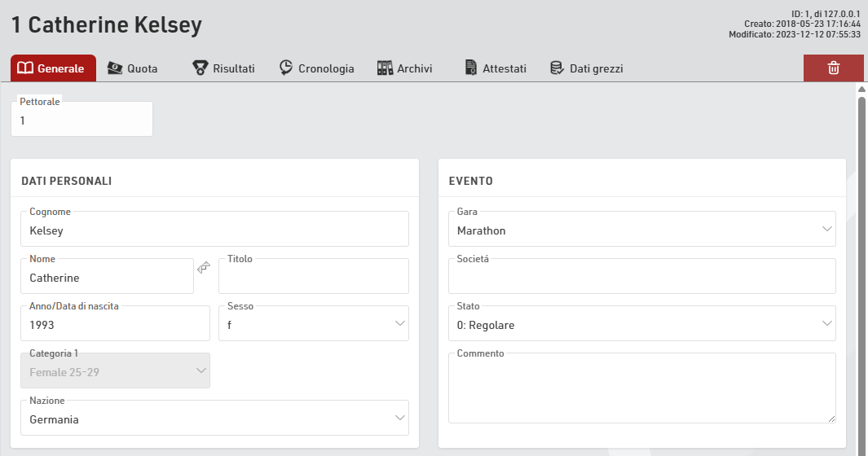Viewport: 868px width, 456px height.
Task: Click the binders icon beside Archivi
Action: 385,68
